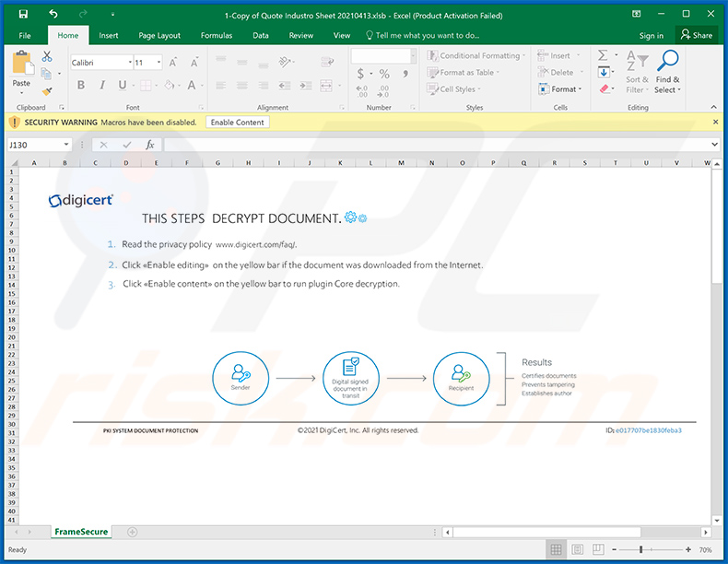Click the Insert Function fx icon

pyautogui.click(x=149, y=145)
